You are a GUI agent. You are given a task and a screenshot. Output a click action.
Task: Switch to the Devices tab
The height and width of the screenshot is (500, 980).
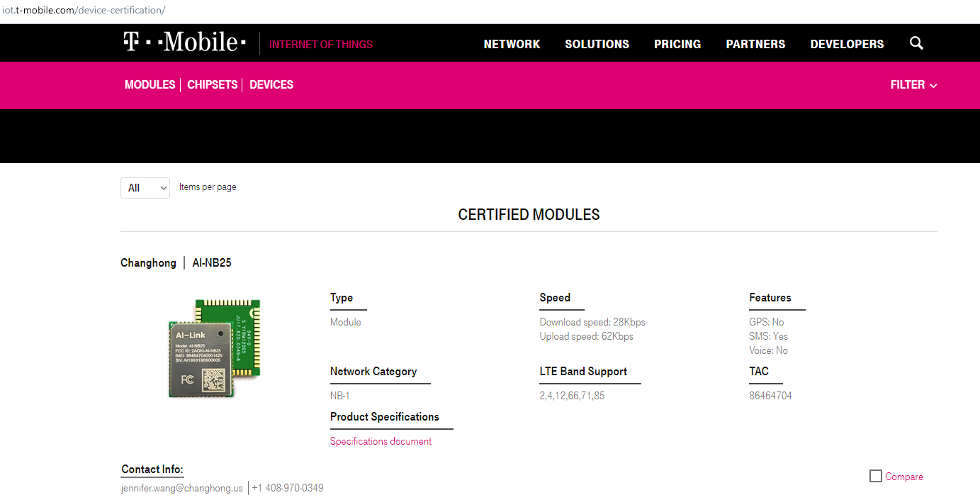click(x=271, y=84)
